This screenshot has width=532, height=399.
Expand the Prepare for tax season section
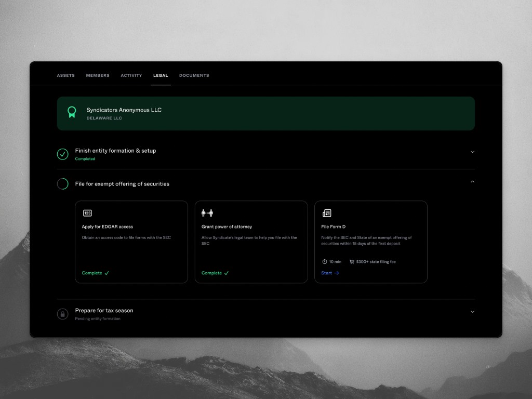(472, 312)
